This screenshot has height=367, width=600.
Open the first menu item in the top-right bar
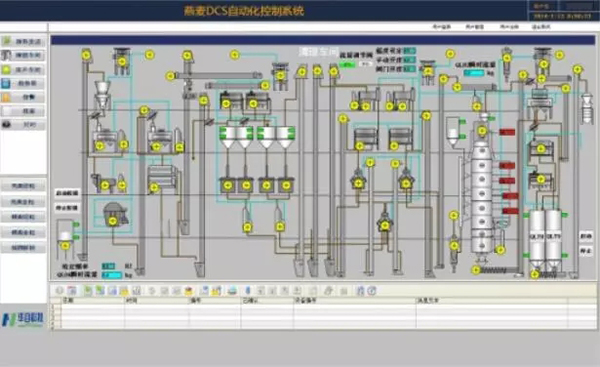tap(441, 27)
